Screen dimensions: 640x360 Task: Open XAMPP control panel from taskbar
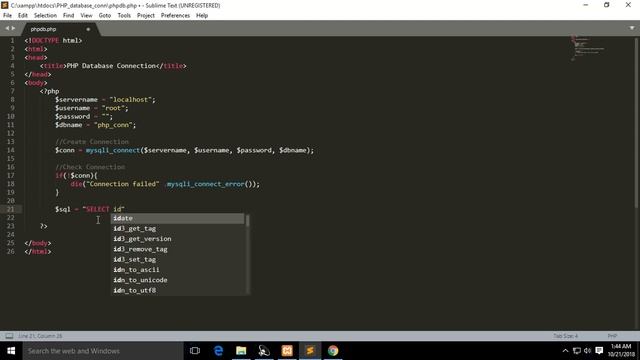287,351
